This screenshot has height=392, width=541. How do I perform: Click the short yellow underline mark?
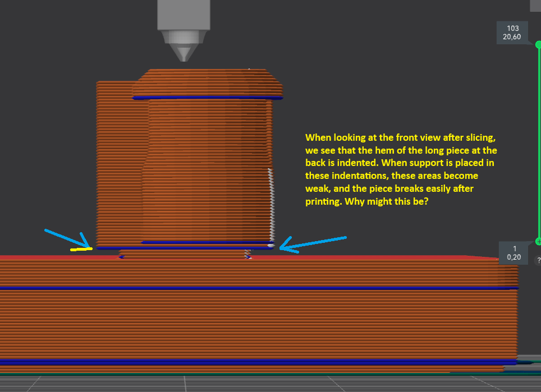click(x=81, y=249)
